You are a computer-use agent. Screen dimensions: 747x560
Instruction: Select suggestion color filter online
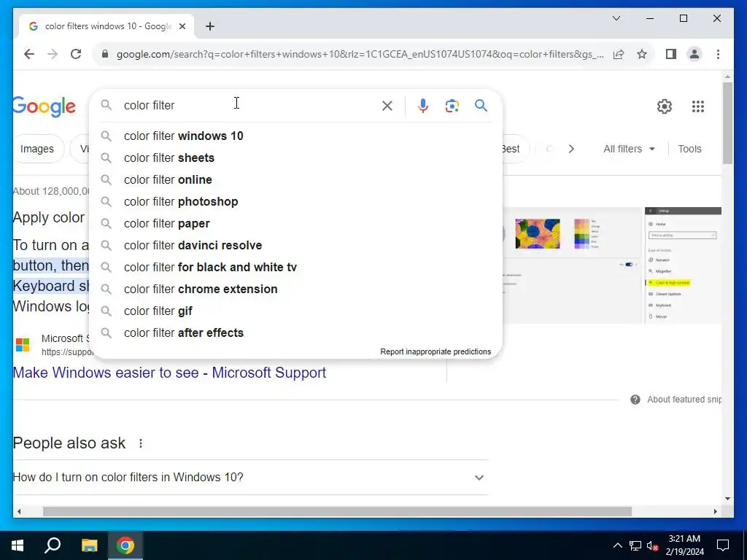[x=295, y=180]
